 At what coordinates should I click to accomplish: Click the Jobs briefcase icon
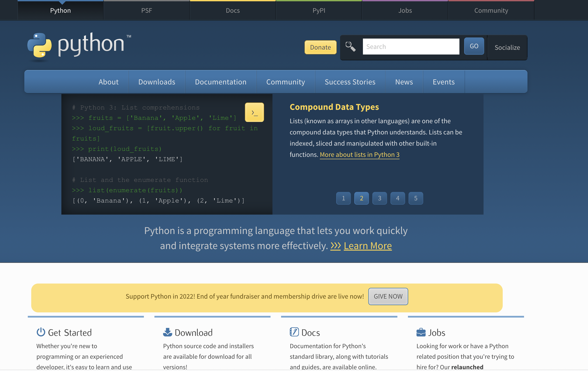coord(421,332)
